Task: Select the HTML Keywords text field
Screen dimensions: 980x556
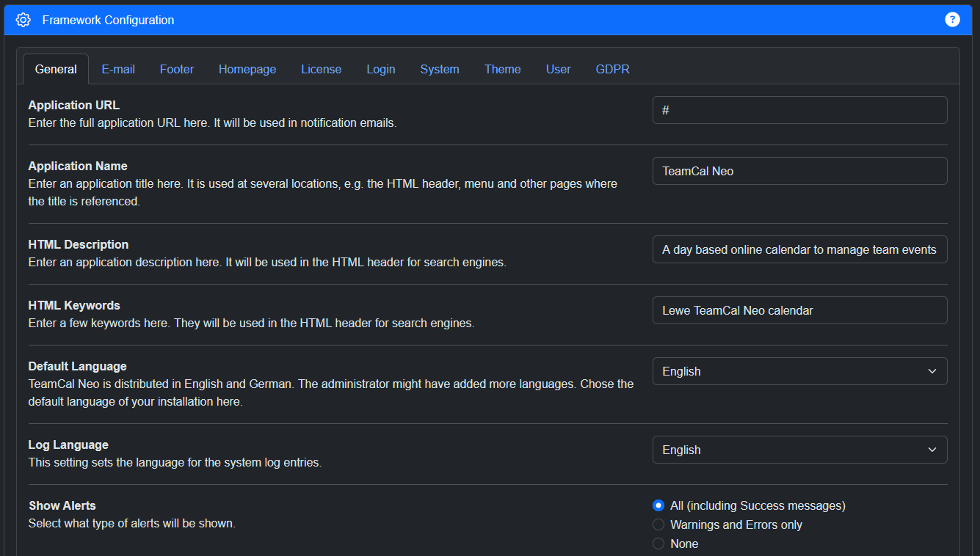Action: (799, 310)
